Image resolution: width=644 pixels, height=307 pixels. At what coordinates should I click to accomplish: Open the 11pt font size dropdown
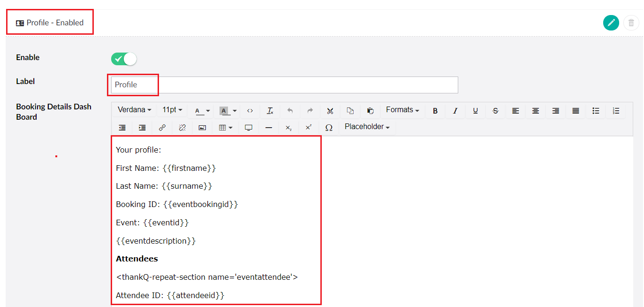(172, 110)
